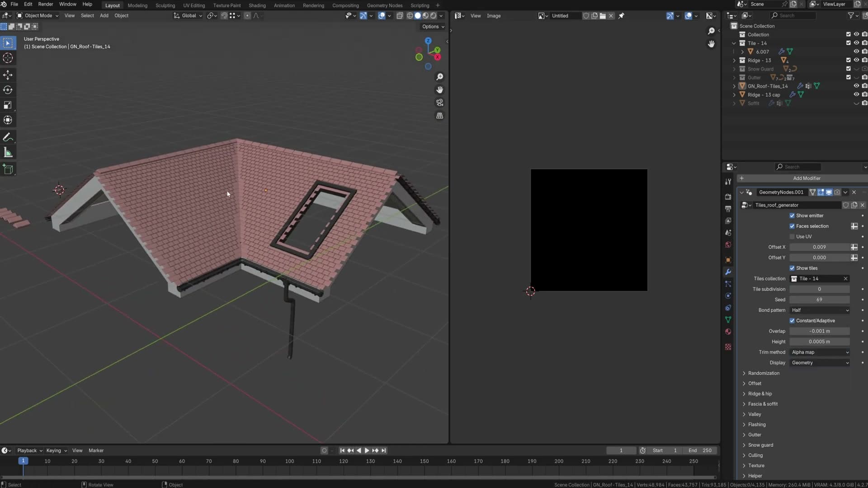The width and height of the screenshot is (868, 488).
Task: Expand the Gutter panel in modifier
Action: click(755, 435)
